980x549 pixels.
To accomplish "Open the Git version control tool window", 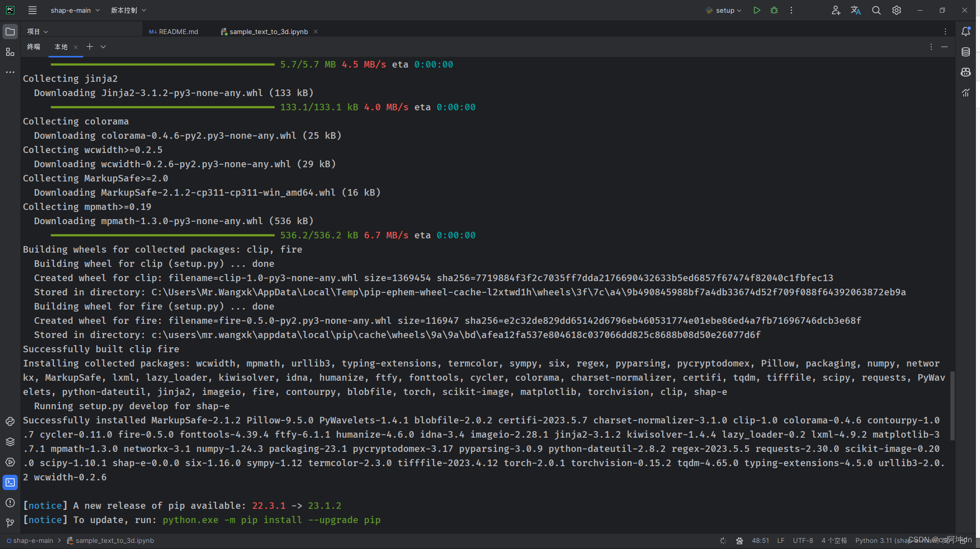I will pos(10,523).
